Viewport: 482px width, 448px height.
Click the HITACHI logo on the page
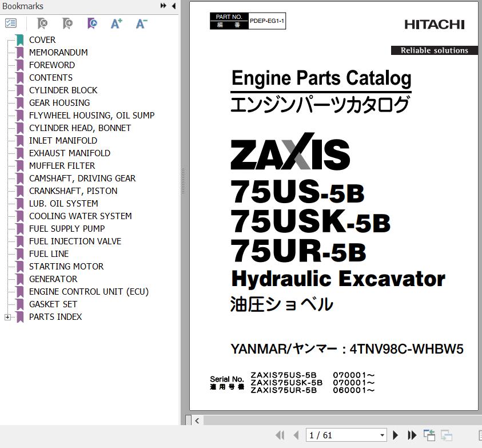pos(435,25)
